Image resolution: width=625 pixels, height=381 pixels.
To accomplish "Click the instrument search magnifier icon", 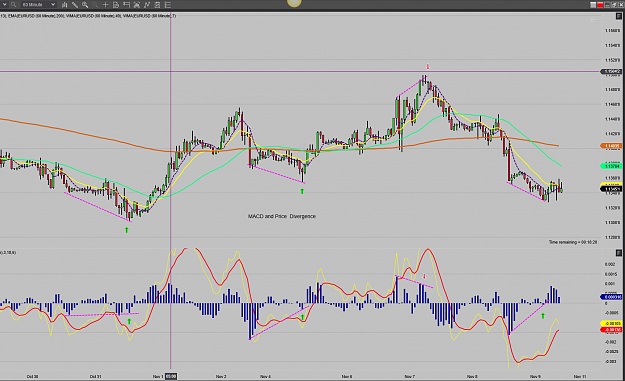I will (x=14, y=4).
